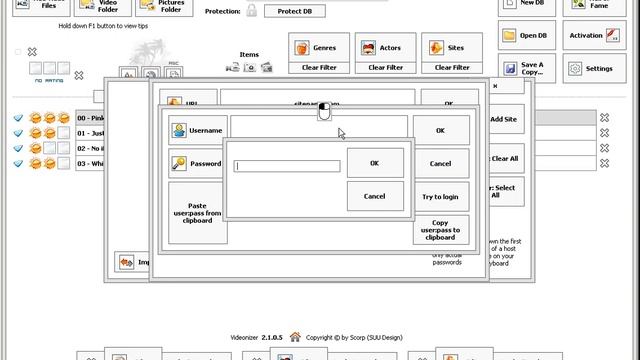The width and height of the screenshot is (640, 360).
Task: Click Cancel in the Username/Password dialog
Action: [x=441, y=163]
